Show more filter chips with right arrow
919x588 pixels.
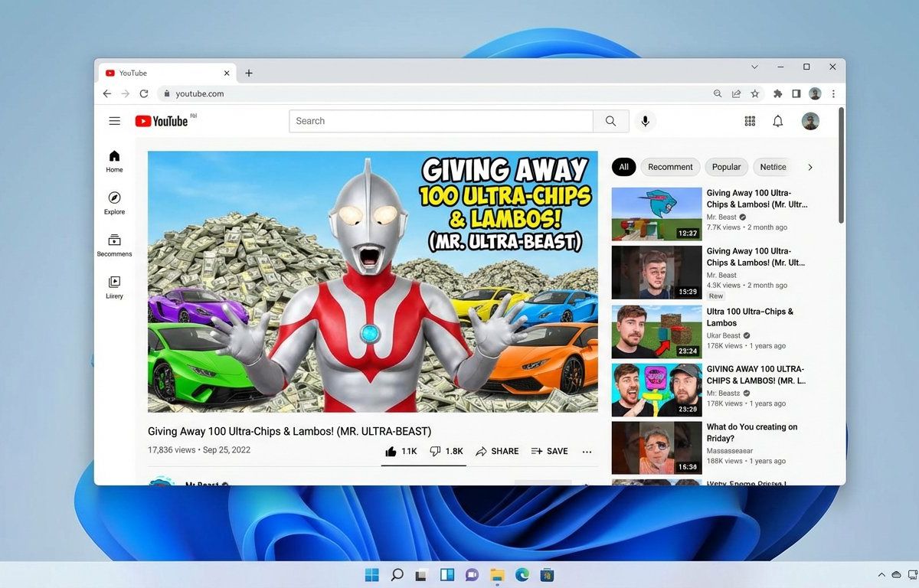pos(810,167)
